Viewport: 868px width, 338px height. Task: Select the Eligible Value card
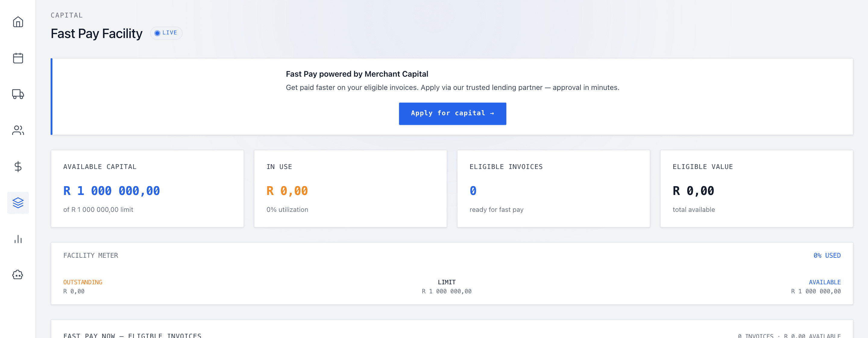pos(756,189)
